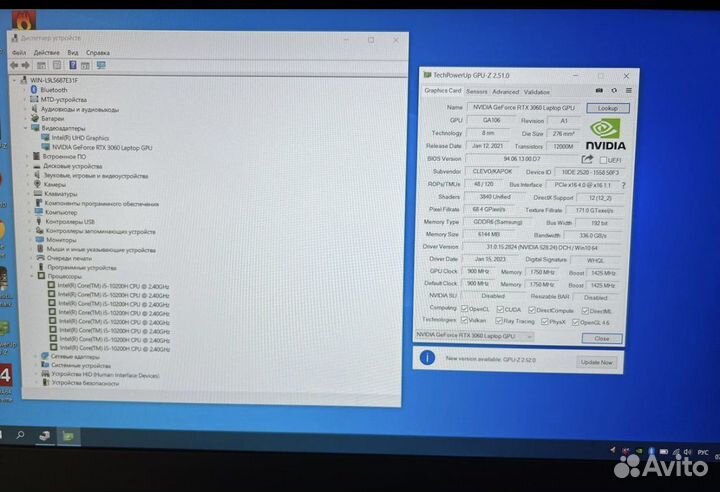The width and height of the screenshot is (720, 492).
Task: Click Device Manager taskbar icon
Action: [45, 435]
